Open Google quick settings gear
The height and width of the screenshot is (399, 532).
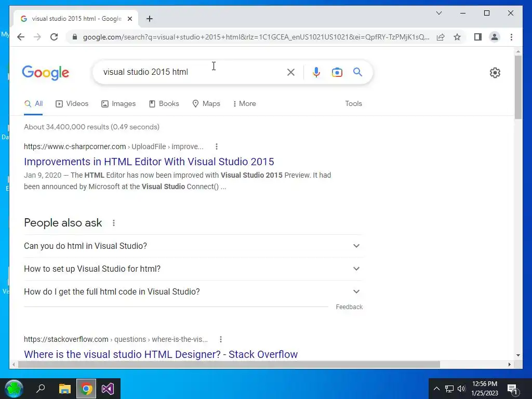coord(495,73)
